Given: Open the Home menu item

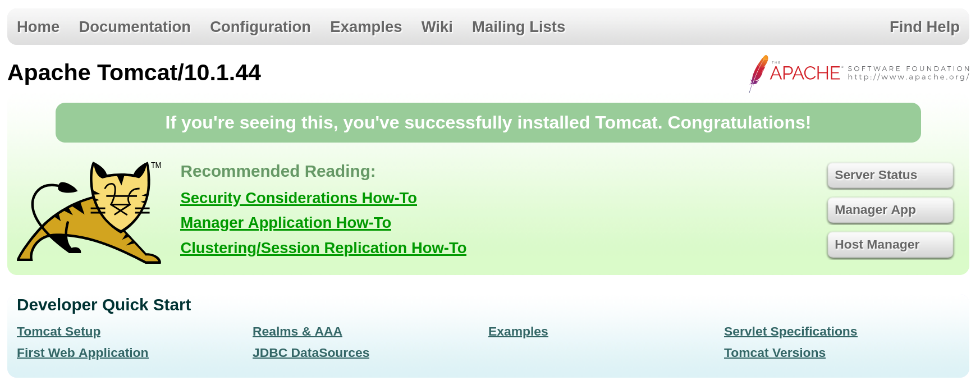Looking at the screenshot, I should click(38, 27).
